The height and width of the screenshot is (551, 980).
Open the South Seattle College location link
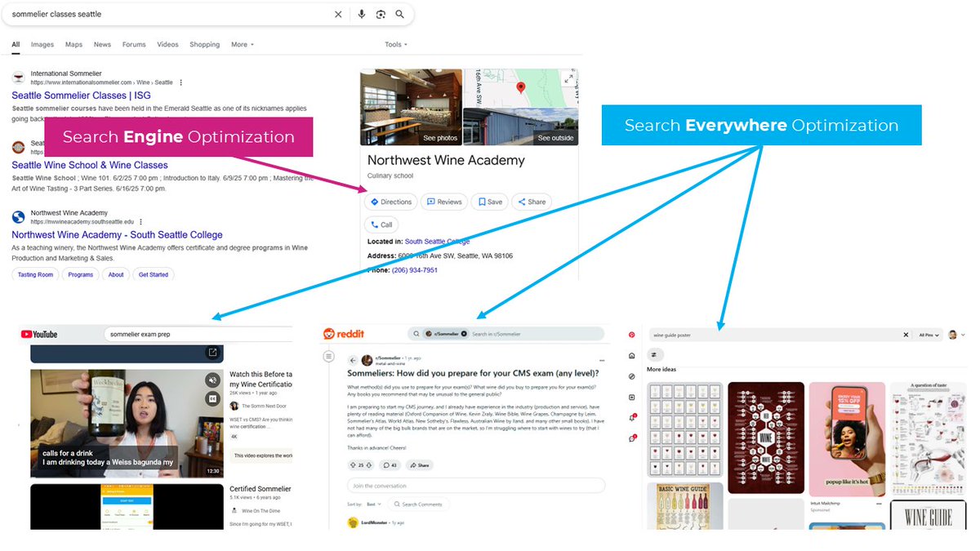(x=437, y=242)
